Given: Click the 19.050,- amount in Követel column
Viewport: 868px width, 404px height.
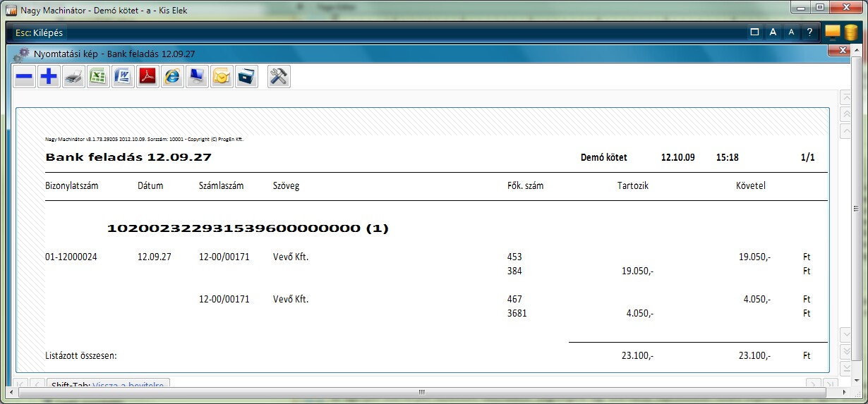Looking at the screenshot, I should coord(754,257).
